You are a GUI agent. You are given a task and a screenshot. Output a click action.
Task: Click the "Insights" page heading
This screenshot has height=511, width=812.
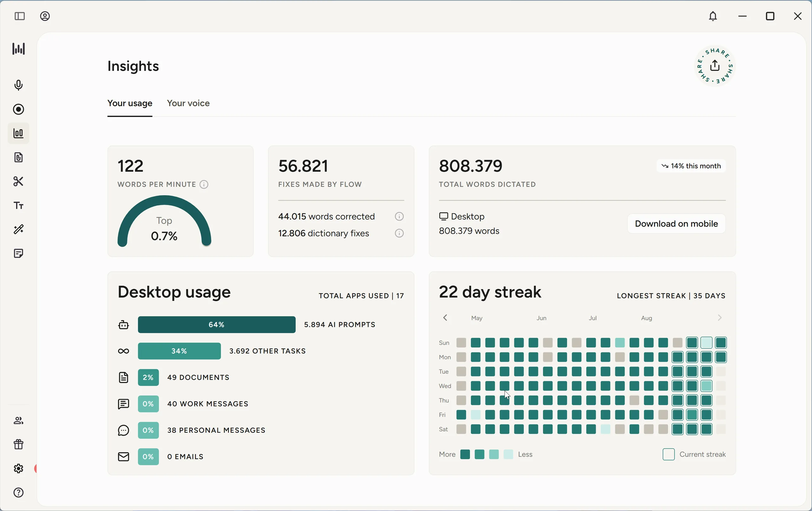[x=133, y=66]
